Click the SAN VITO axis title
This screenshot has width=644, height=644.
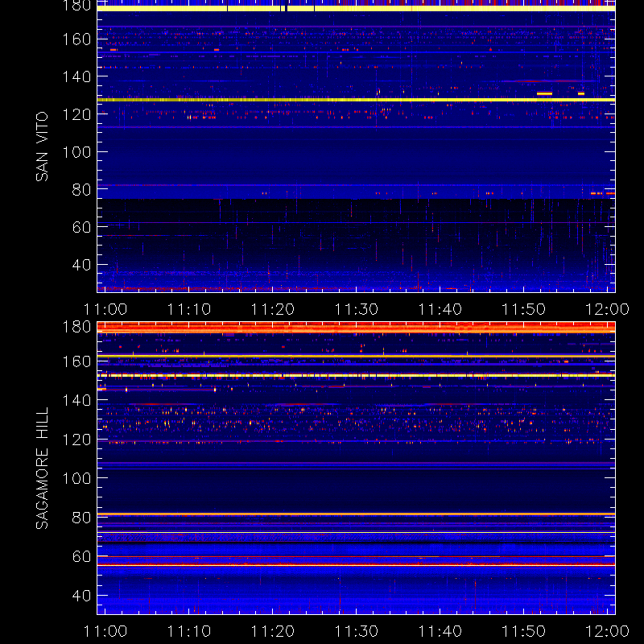point(42,147)
